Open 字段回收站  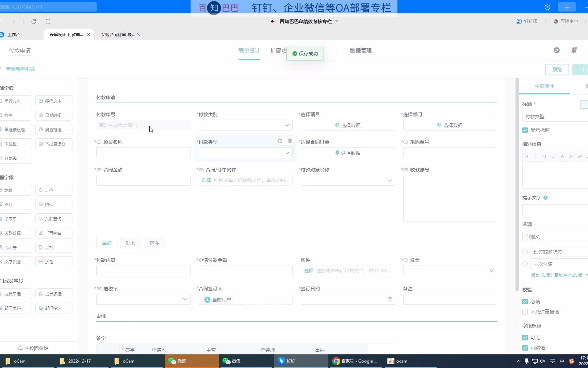pyautogui.click(x=33, y=348)
